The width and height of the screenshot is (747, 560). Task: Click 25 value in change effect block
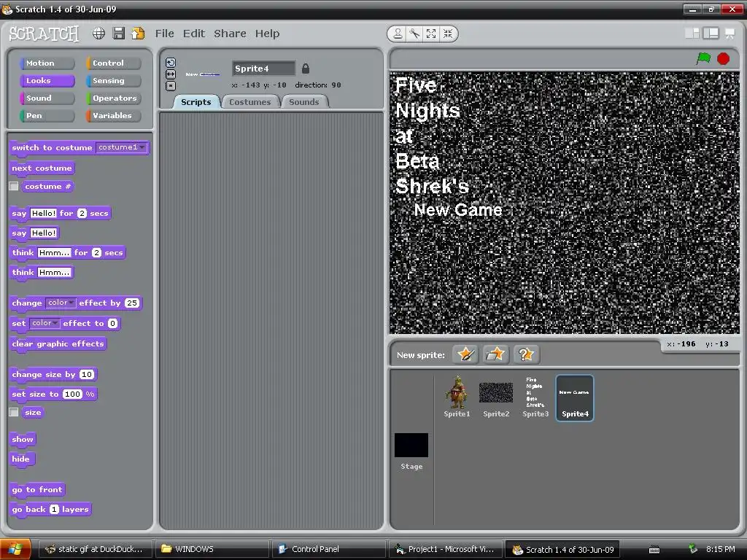click(x=132, y=303)
